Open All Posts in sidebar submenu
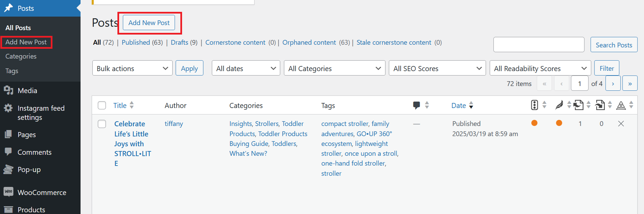This screenshot has height=214, width=644. 18,28
